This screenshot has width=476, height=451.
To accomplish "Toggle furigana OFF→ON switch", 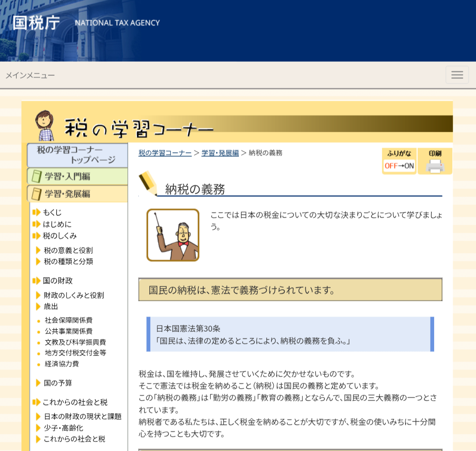I will click(x=399, y=162).
